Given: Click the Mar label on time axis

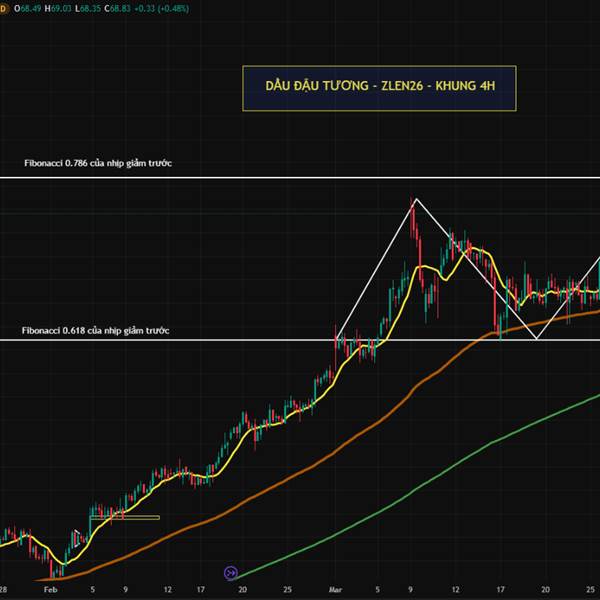Looking at the screenshot, I should [335, 589].
